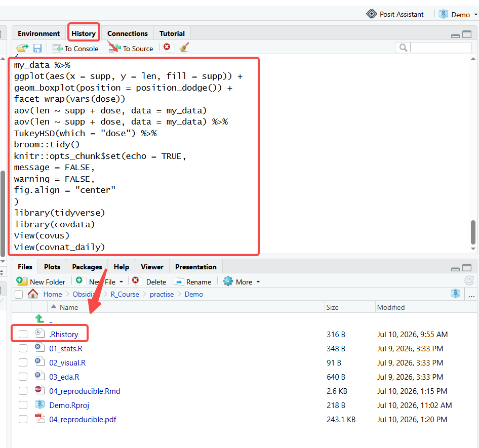Open the Plots tab

tap(52, 267)
